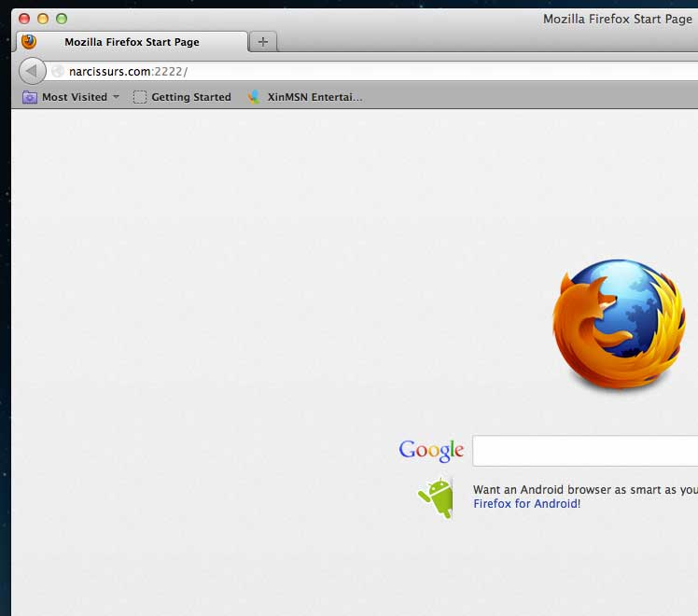This screenshot has height=616, width=698.
Task: Zoom the window with green button
Action: coord(62,19)
